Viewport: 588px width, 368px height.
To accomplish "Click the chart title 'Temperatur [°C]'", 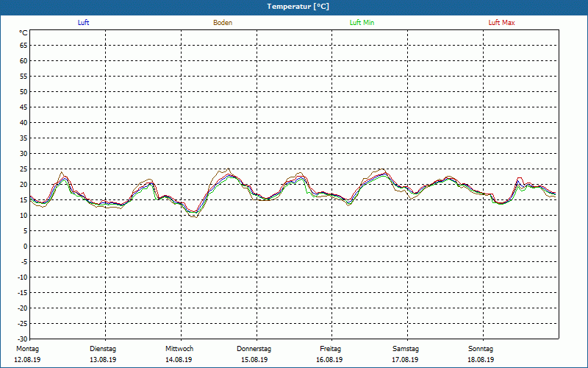I will (x=298, y=7).
